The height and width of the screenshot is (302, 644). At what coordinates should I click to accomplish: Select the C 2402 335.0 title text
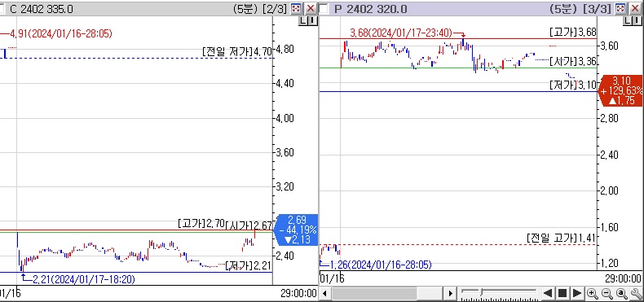(x=42, y=9)
